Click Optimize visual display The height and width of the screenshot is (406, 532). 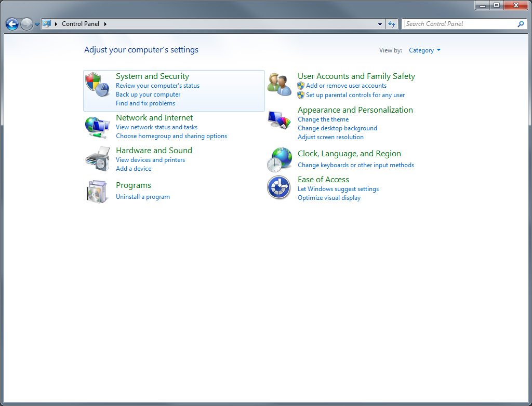(329, 198)
